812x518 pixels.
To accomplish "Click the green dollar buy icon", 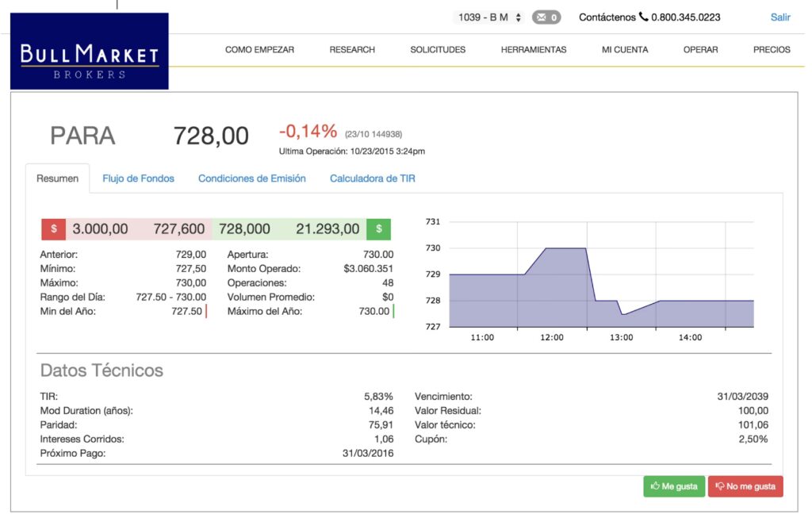I will click(x=378, y=229).
